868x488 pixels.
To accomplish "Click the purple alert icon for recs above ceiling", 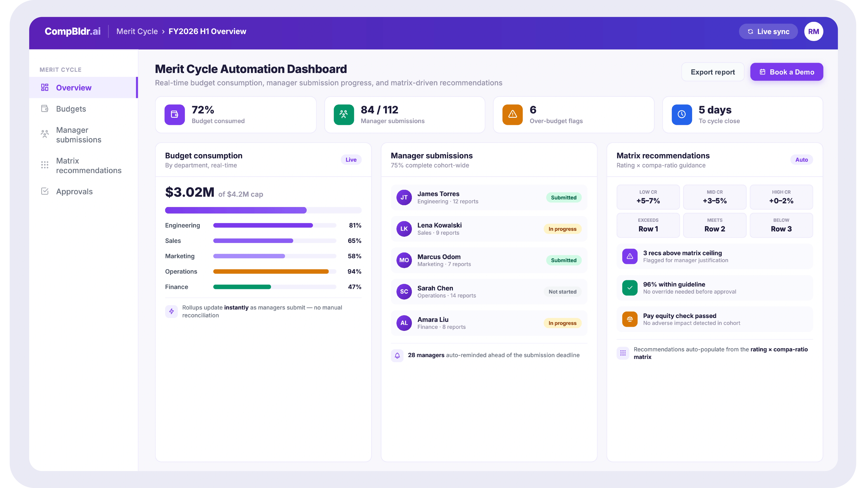I will [x=630, y=256].
